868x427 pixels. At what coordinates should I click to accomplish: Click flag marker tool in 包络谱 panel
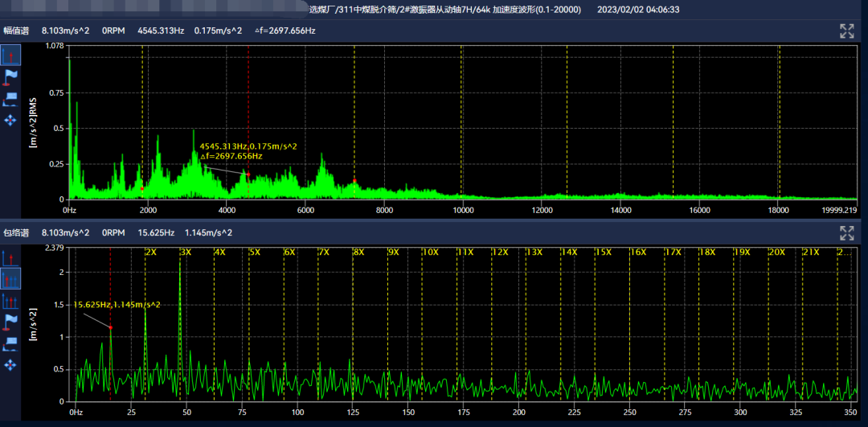pyautogui.click(x=10, y=322)
